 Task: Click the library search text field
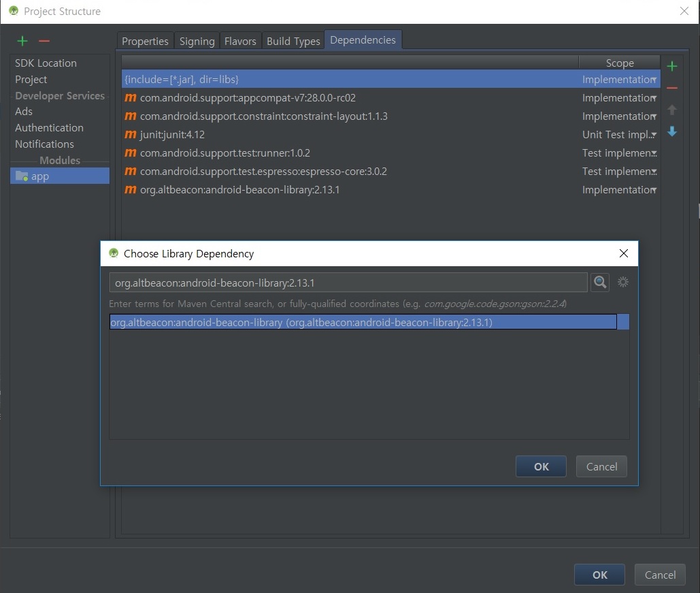tap(348, 283)
